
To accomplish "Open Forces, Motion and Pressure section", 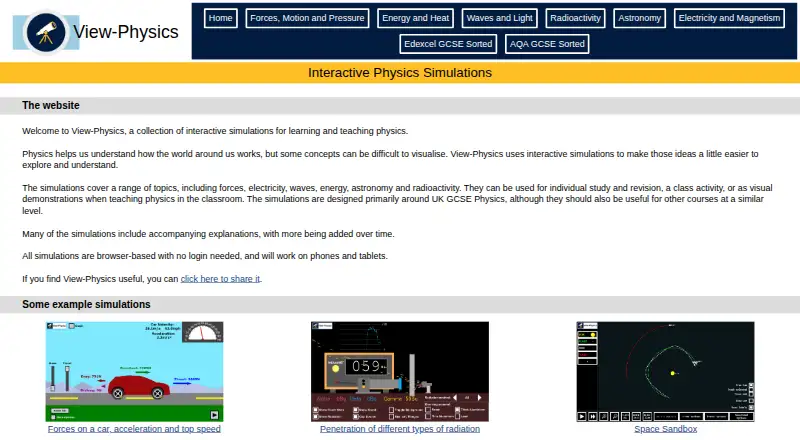I will 307,18.
